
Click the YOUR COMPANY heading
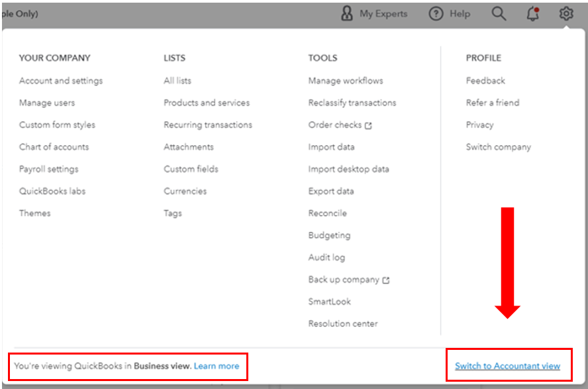[55, 58]
